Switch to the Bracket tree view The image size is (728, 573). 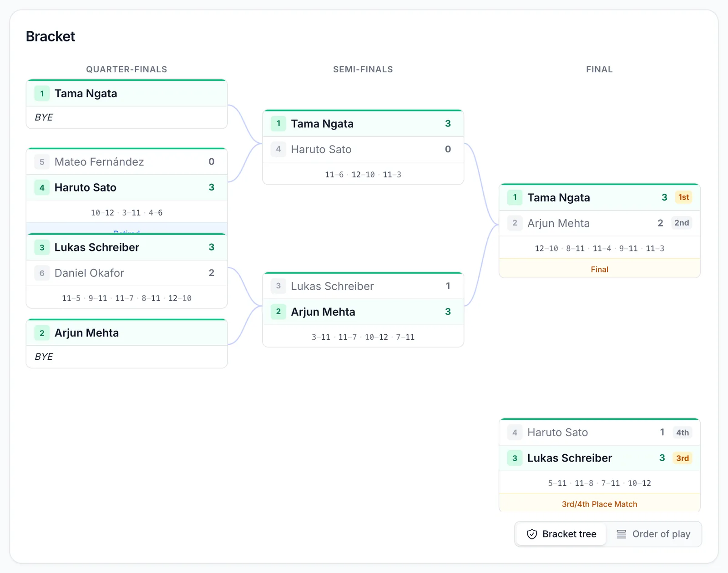point(561,534)
